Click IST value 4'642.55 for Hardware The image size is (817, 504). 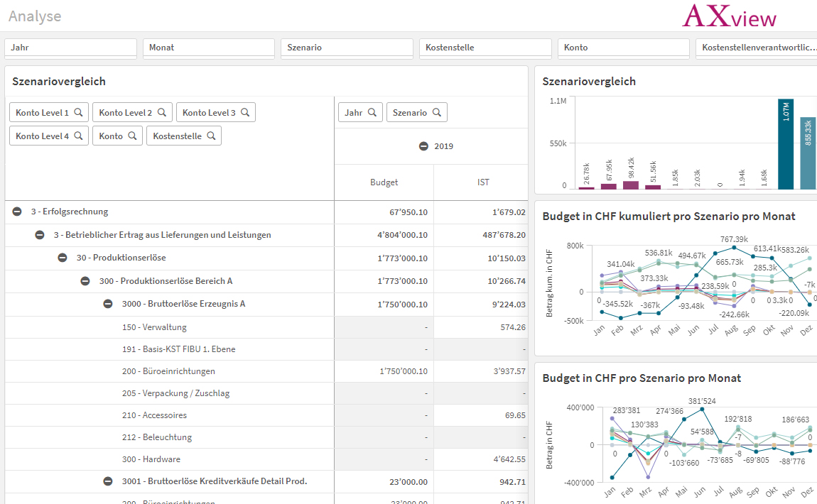509,459
